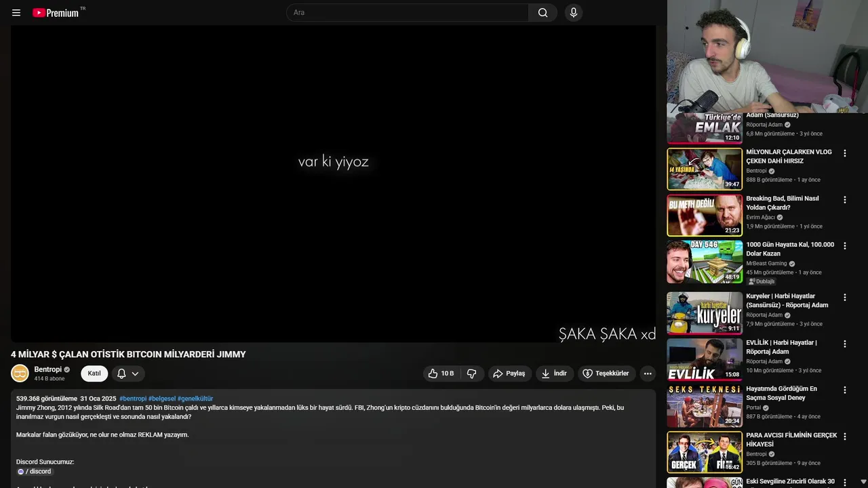Open Saçma Sosyal Deney thumbnail

click(x=705, y=406)
